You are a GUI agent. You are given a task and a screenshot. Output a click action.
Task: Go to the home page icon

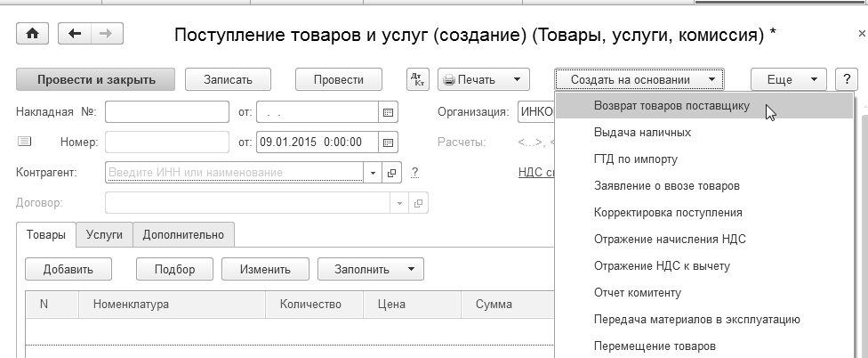(x=33, y=34)
